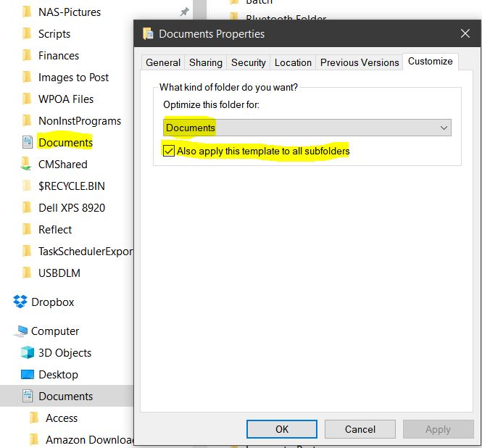Click the Dropbox icon in navigation pane
Viewport: 482px width, 448px height.
pyautogui.click(x=20, y=302)
